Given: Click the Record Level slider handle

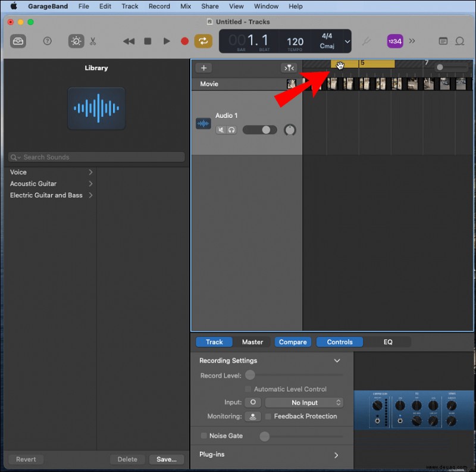Looking at the screenshot, I should (x=250, y=375).
